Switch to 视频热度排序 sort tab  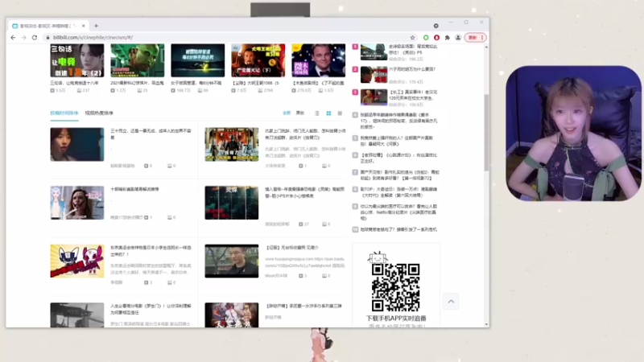[x=99, y=113]
